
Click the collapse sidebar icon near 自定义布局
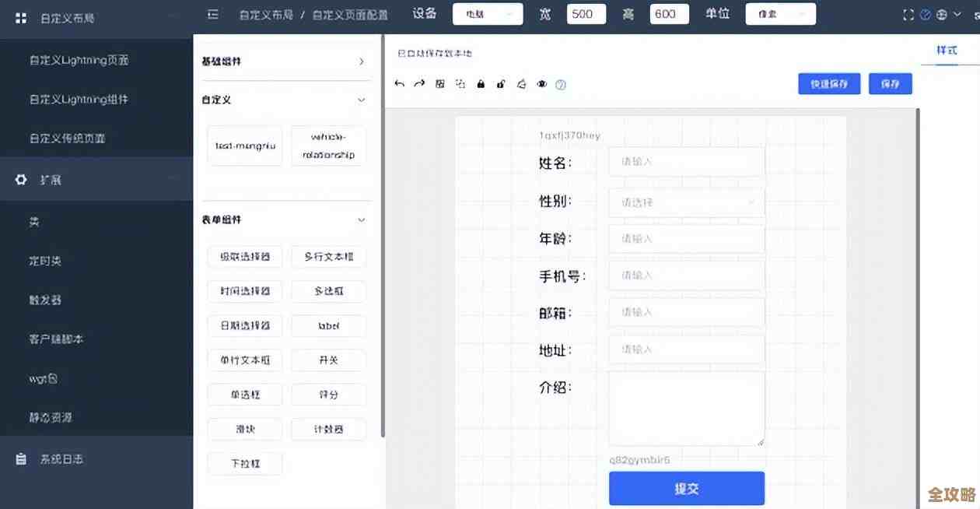click(x=212, y=13)
